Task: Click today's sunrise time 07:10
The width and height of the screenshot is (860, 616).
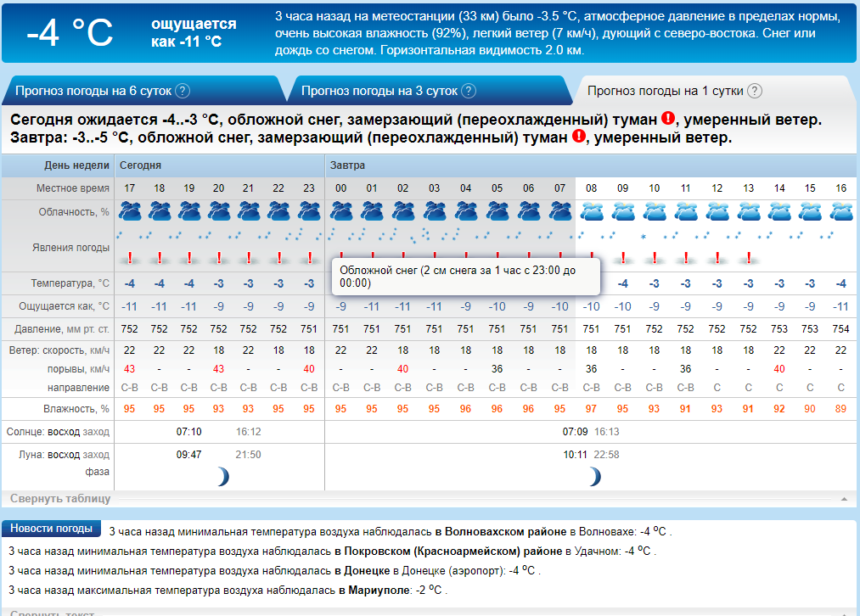Action: click(x=188, y=432)
